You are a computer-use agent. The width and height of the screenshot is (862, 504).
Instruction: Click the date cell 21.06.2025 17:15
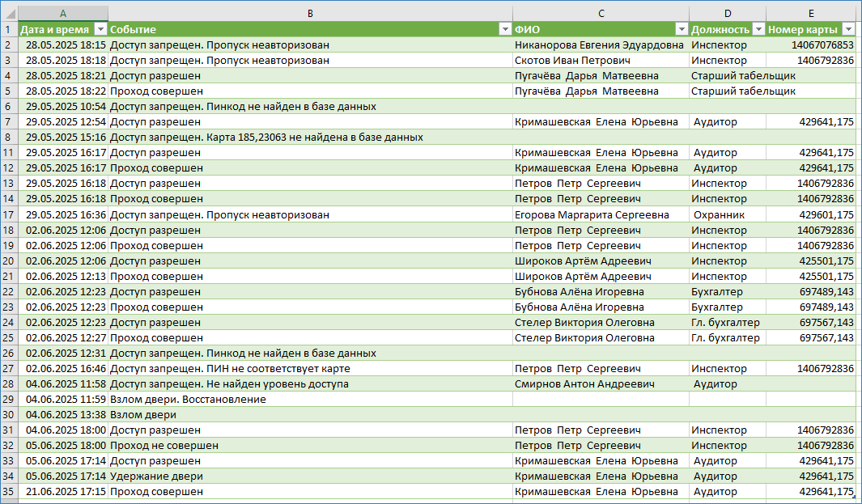(x=65, y=492)
